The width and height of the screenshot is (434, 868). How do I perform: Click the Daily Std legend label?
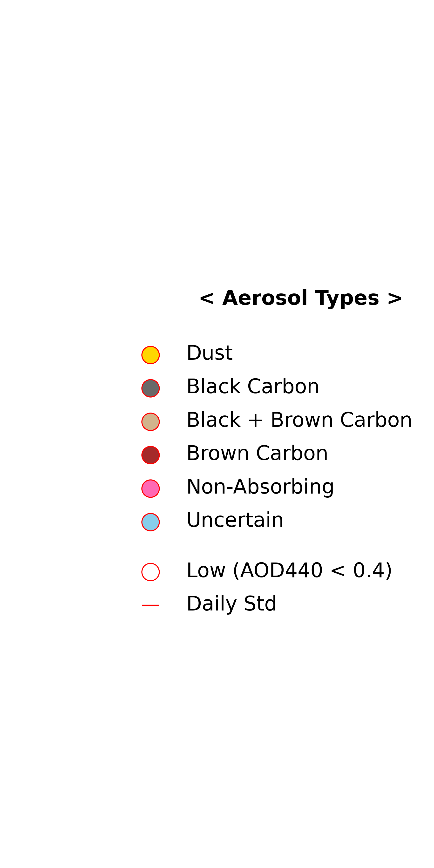(x=231, y=604)
